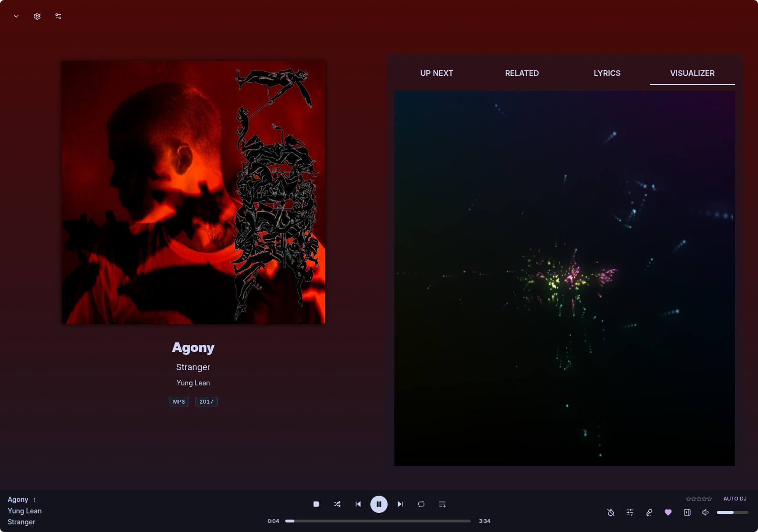Switch to the Related tab
This screenshot has height=532, width=758.
(522, 73)
